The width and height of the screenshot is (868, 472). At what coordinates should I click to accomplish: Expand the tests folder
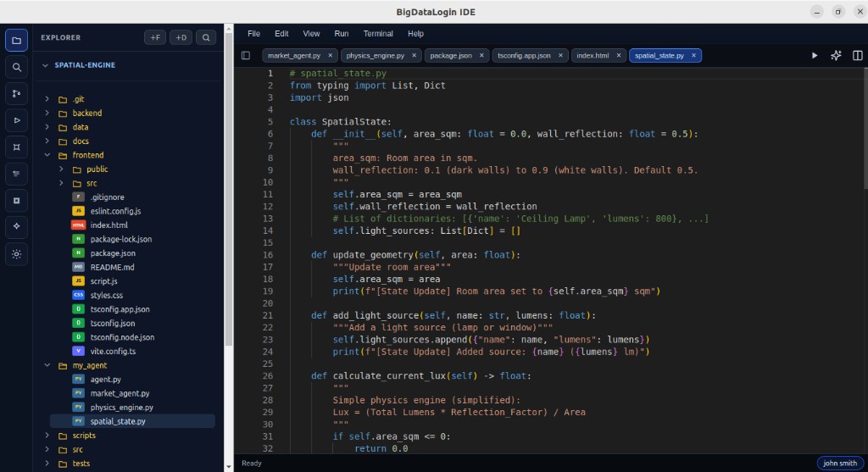[x=47, y=464]
